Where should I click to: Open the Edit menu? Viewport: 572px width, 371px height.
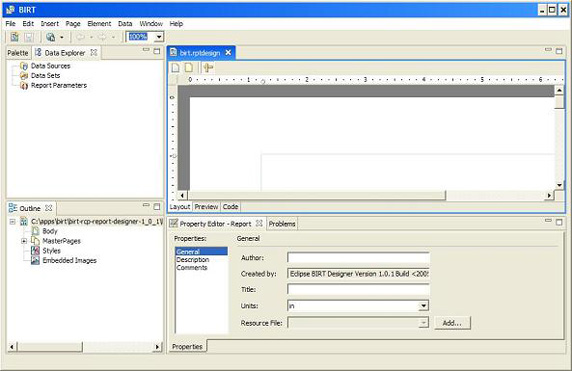click(x=28, y=24)
